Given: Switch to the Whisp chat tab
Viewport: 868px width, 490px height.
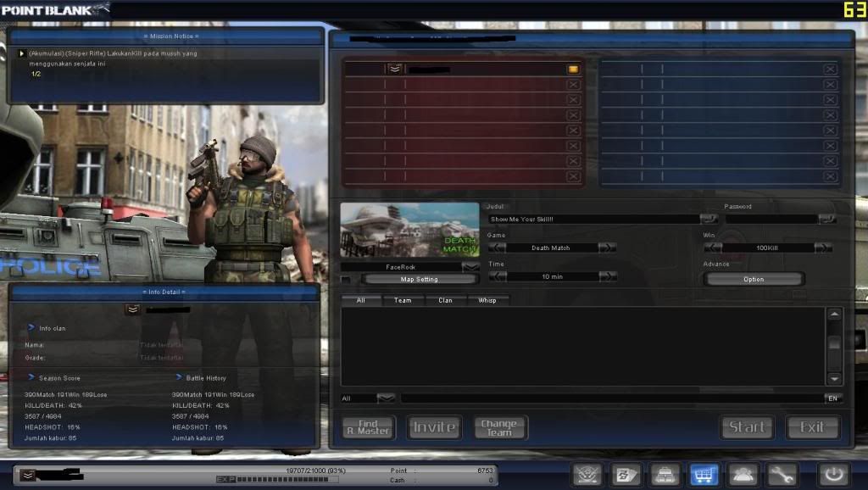Looking at the screenshot, I should pyautogui.click(x=487, y=301).
